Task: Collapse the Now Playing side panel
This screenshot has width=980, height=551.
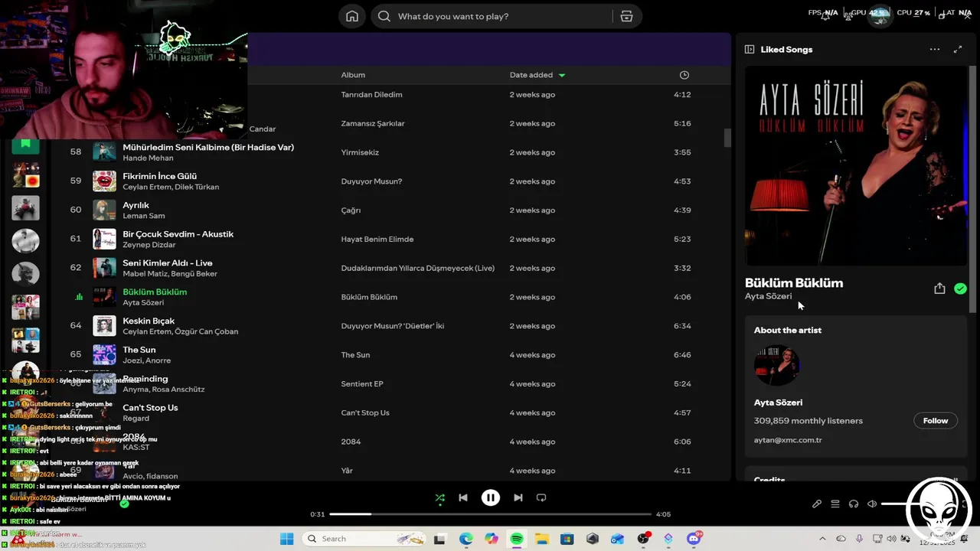Action: pyautogui.click(x=750, y=49)
